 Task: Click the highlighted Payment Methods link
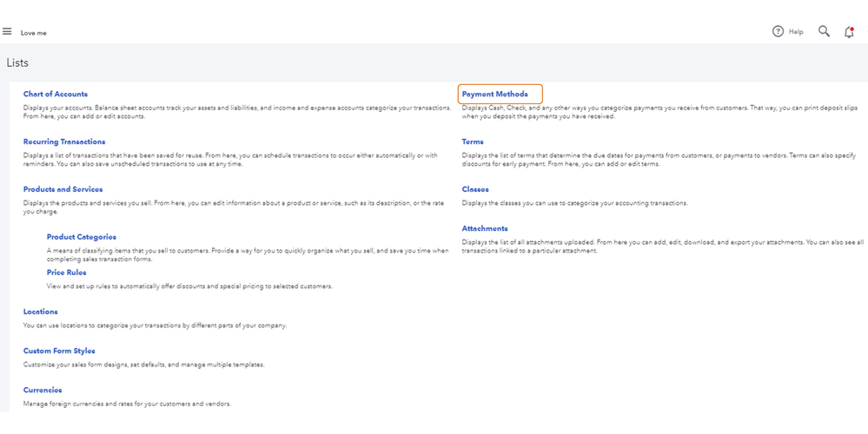click(x=495, y=94)
